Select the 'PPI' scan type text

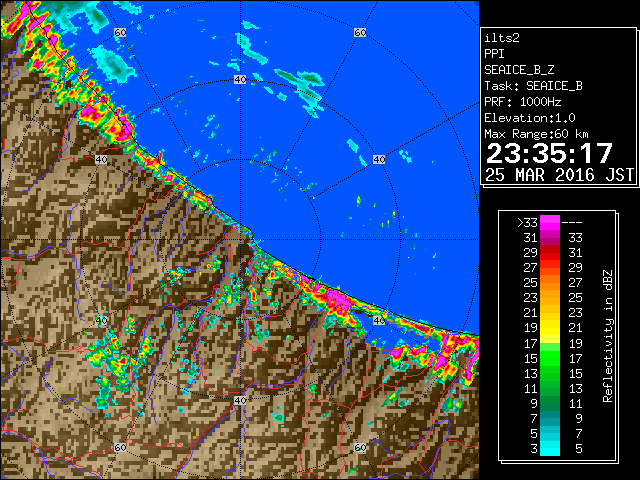pyautogui.click(x=494, y=54)
